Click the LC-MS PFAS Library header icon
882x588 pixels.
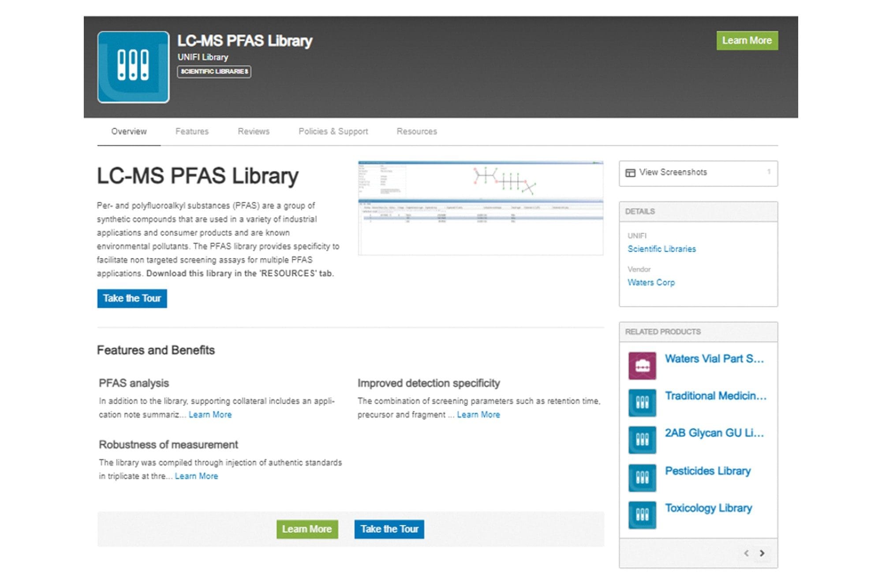(x=133, y=67)
